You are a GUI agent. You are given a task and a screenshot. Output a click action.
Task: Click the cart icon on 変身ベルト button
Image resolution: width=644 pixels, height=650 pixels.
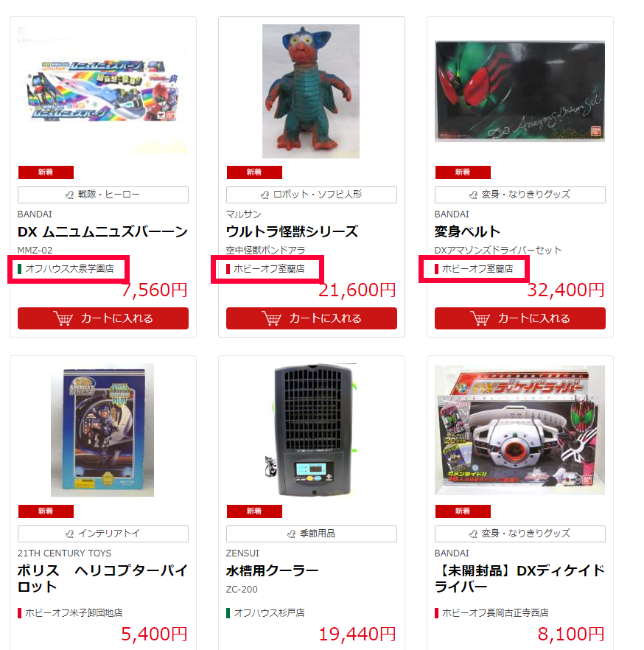click(x=480, y=318)
